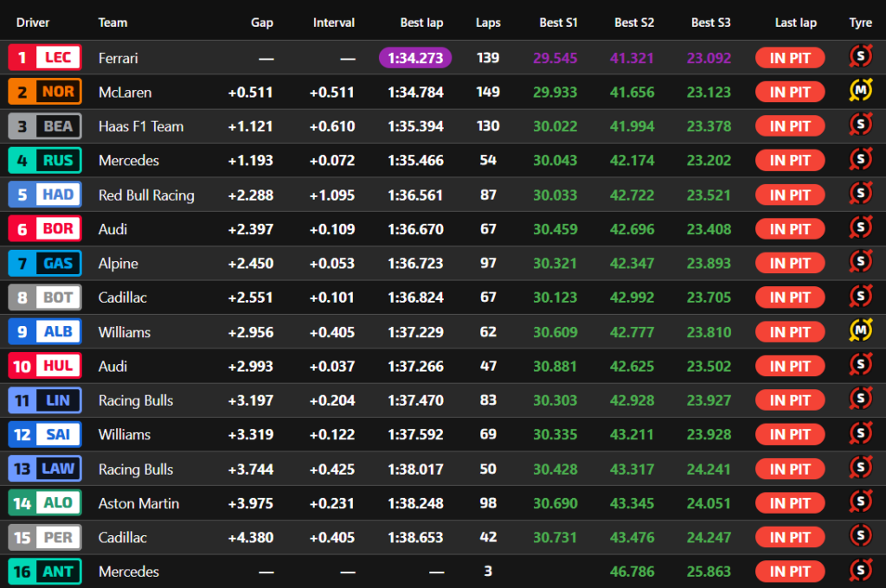Select the NOR driver badge
This screenshot has height=588, width=886.
pos(45,92)
